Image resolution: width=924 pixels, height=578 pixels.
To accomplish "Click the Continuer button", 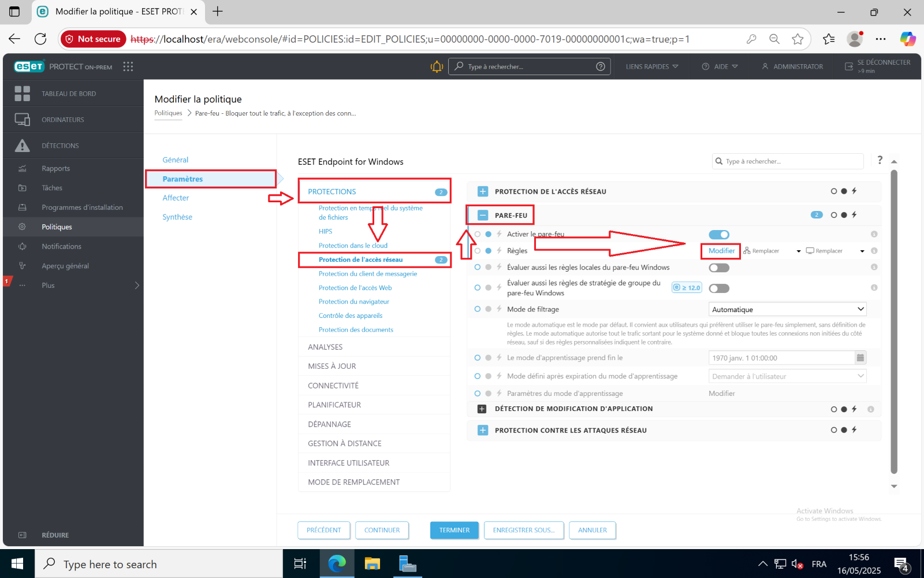I will pyautogui.click(x=382, y=530).
